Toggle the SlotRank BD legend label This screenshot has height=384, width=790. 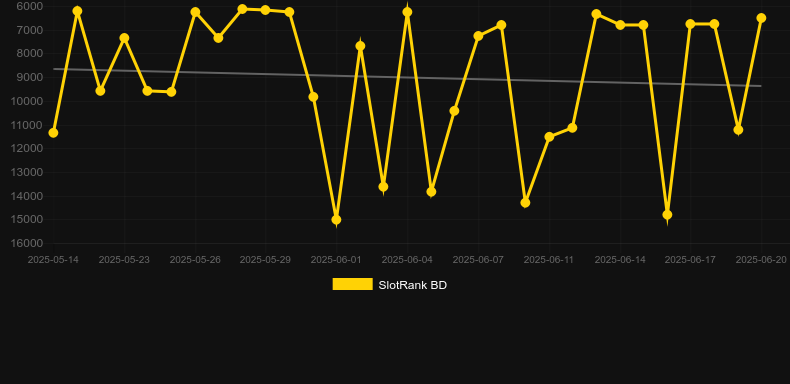point(413,285)
